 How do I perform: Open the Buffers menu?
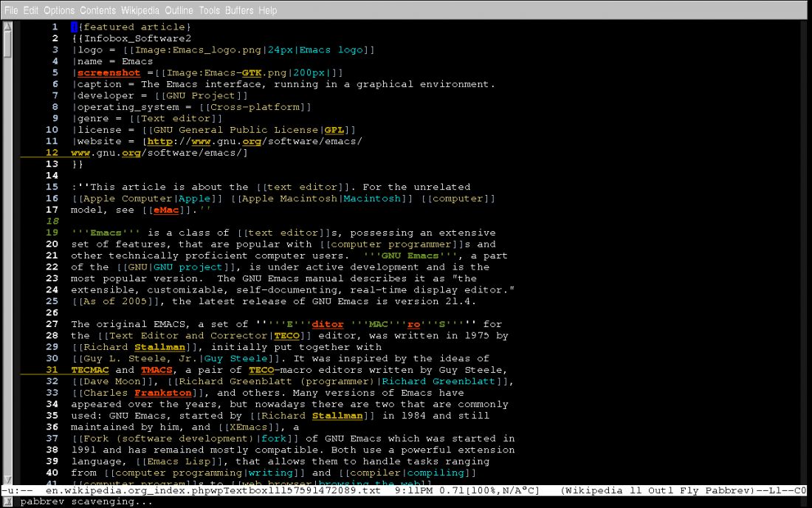(x=239, y=10)
